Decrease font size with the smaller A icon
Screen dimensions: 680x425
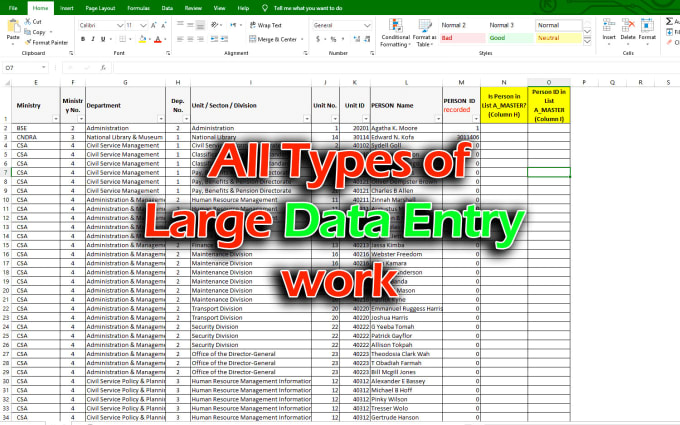pos(164,26)
